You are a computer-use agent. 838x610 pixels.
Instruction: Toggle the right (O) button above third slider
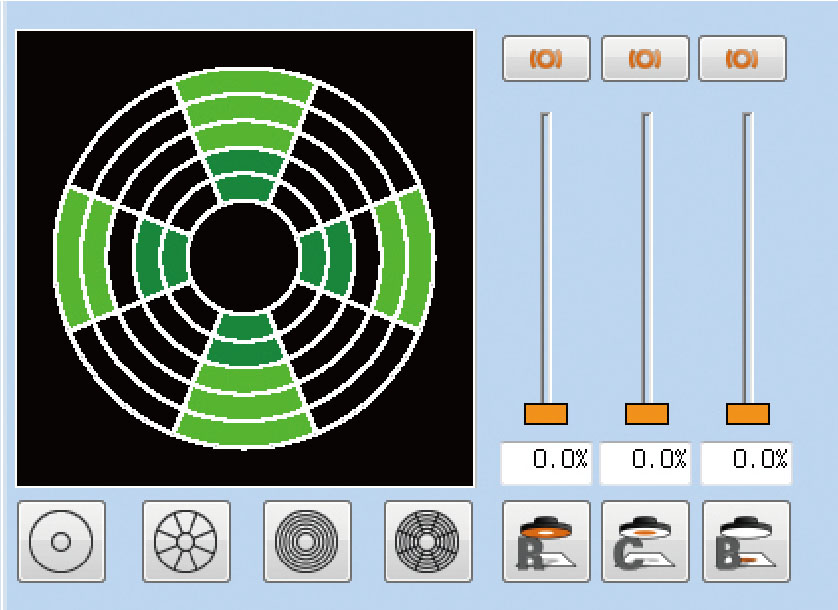click(x=742, y=59)
